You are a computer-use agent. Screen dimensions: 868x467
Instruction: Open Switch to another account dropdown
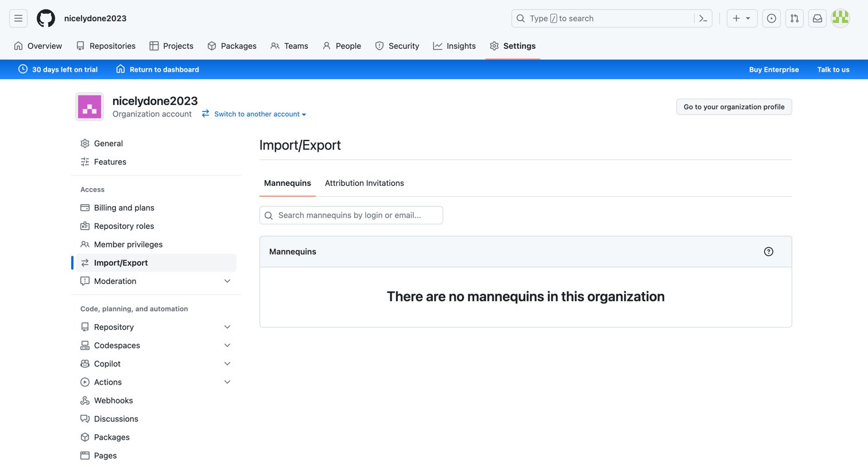click(x=254, y=114)
